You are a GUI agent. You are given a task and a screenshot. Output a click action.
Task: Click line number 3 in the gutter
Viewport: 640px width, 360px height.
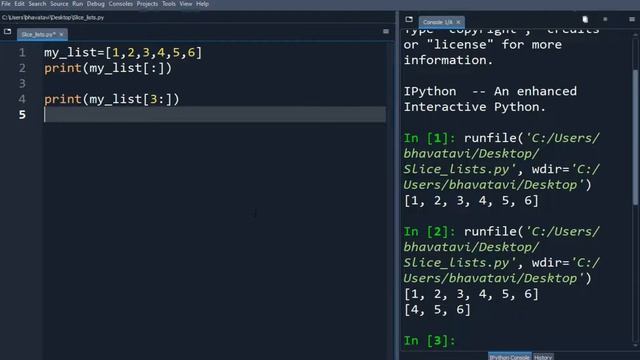(22, 84)
